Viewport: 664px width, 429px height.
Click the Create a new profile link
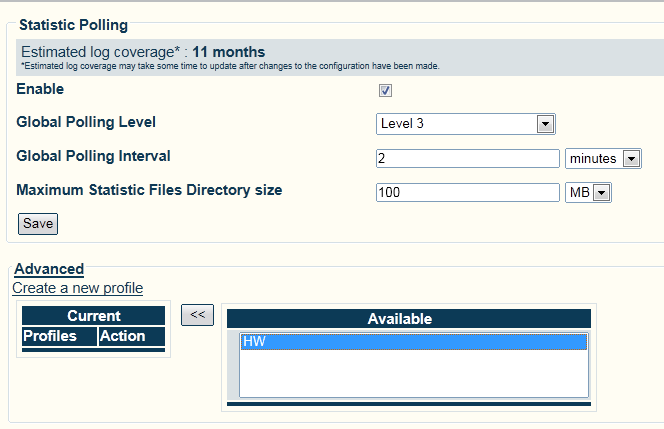pos(77,288)
